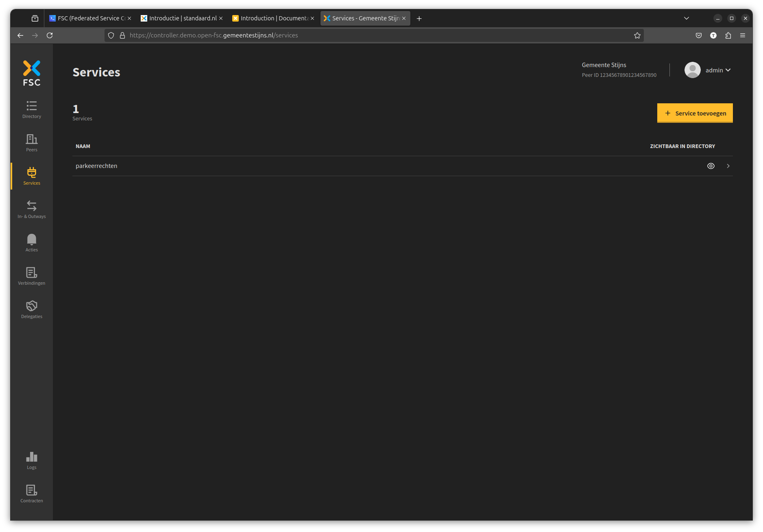Click the browser address bar
This screenshot has height=532, width=763.
pos(366,35)
